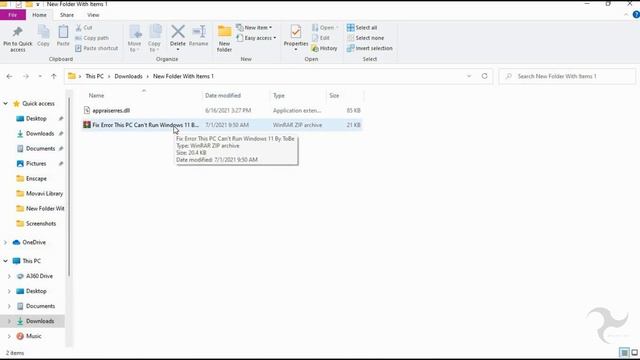Viewport: 640px width, 360px height.
Task: Go back to previous folder
Action: (9, 76)
